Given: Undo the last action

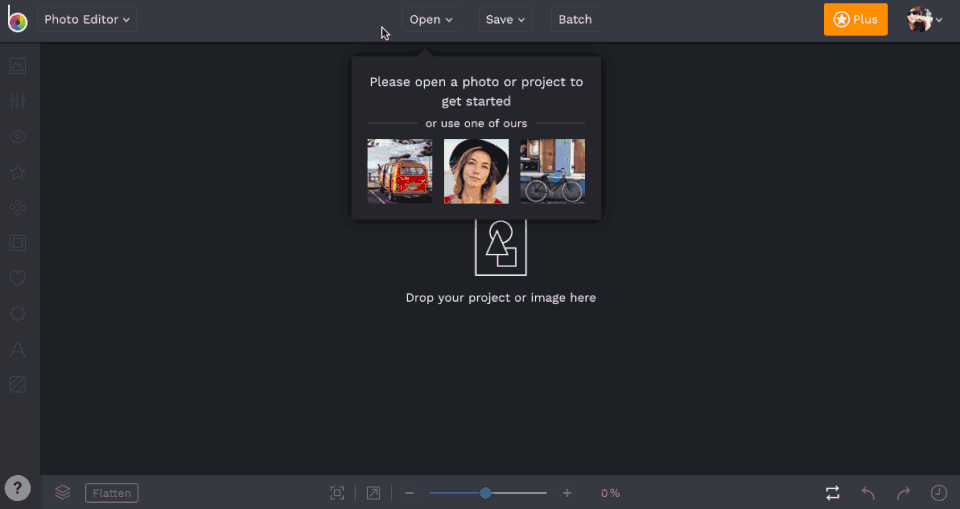Looking at the screenshot, I should click(868, 493).
